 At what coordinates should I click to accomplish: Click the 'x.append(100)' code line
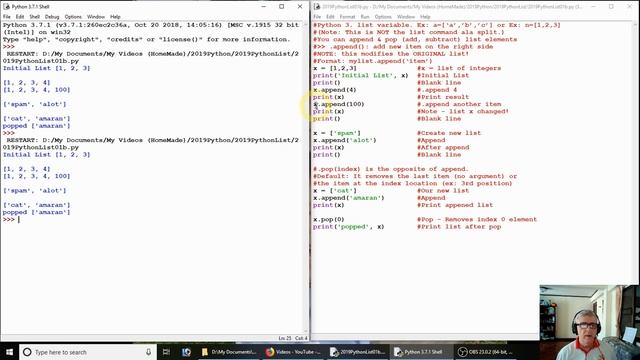click(x=338, y=104)
